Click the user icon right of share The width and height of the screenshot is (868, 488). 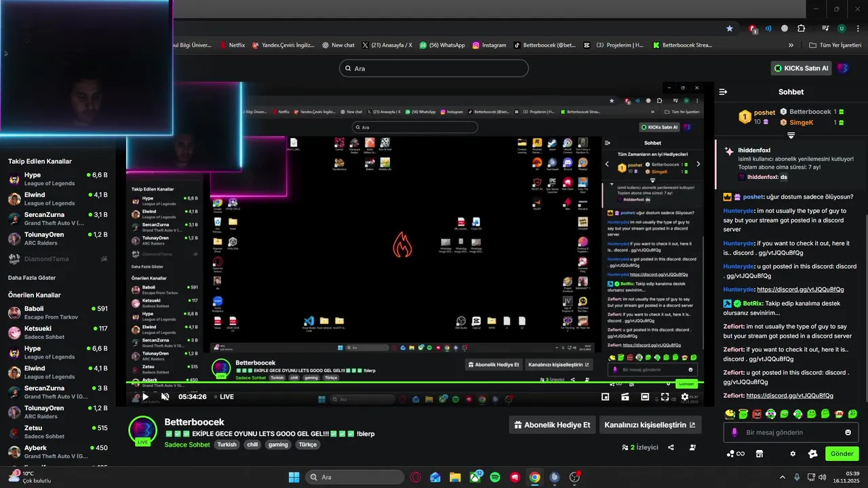[x=692, y=447]
